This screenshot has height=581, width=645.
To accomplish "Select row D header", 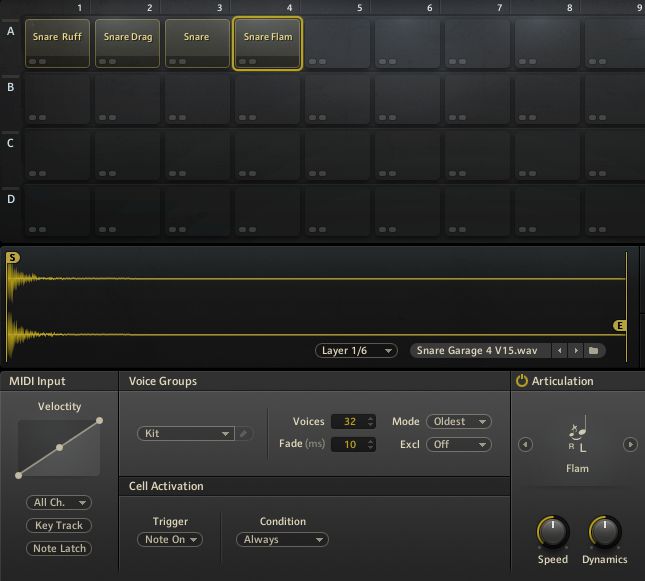I will [x=11, y=199].
